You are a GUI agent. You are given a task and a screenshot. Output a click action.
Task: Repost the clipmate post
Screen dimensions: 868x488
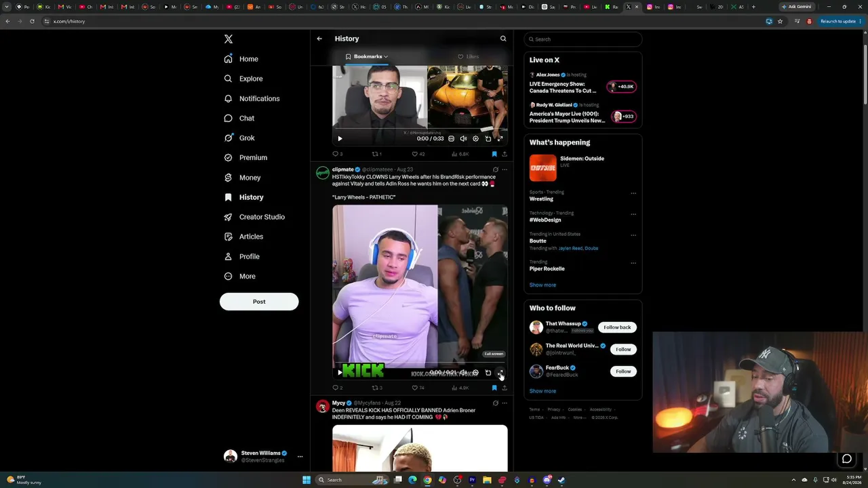377,388
